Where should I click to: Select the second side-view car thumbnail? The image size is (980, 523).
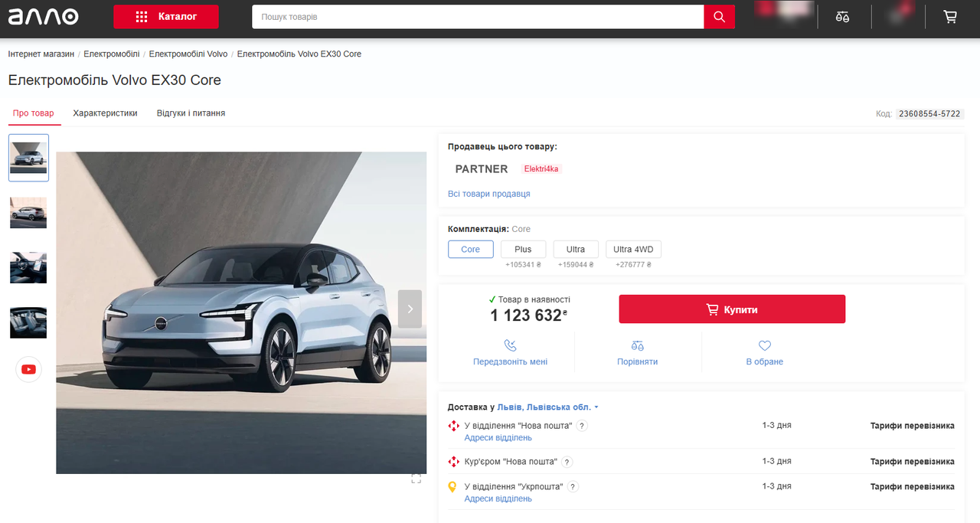click(x=28, y=213)
